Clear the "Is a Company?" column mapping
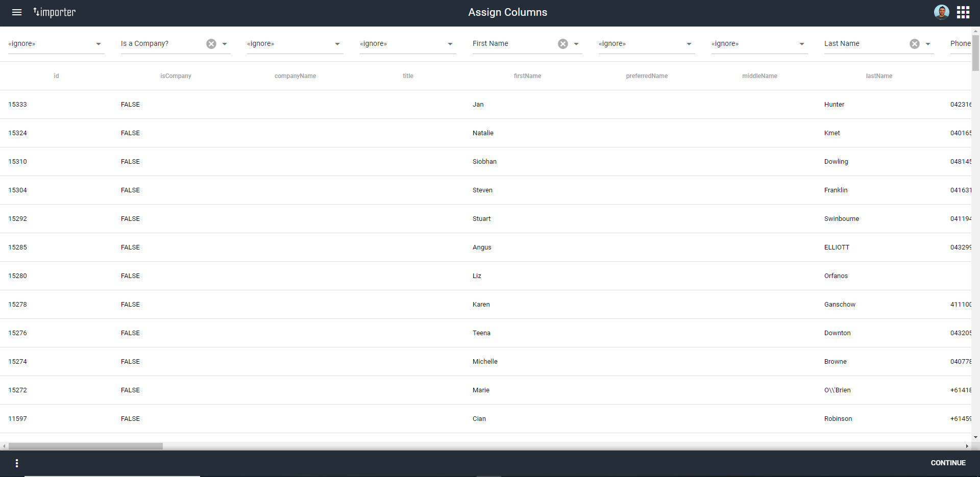Image resolution: width=980 pixels, height=477 pixels. 211,43
